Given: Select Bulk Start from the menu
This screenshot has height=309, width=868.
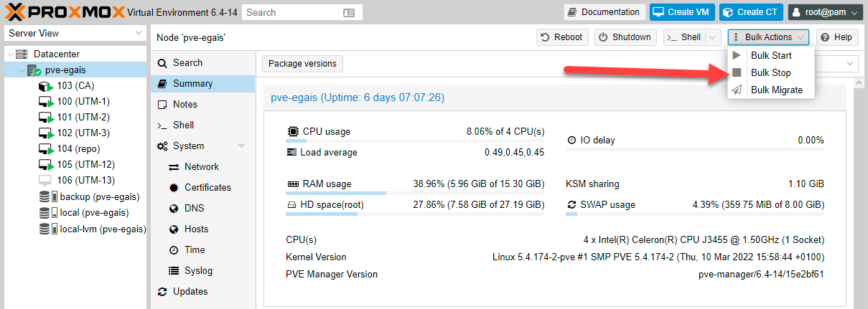Looking at the screenshot, I should point(771,55).
